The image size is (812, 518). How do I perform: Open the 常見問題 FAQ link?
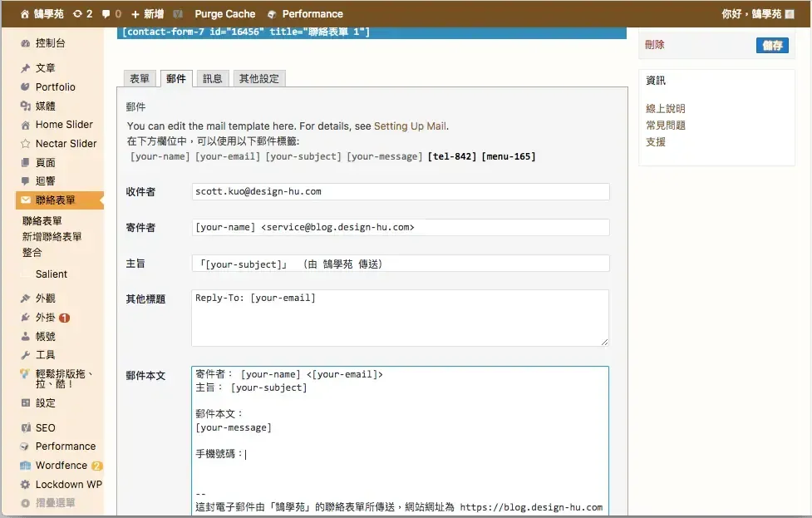point(666,126)
